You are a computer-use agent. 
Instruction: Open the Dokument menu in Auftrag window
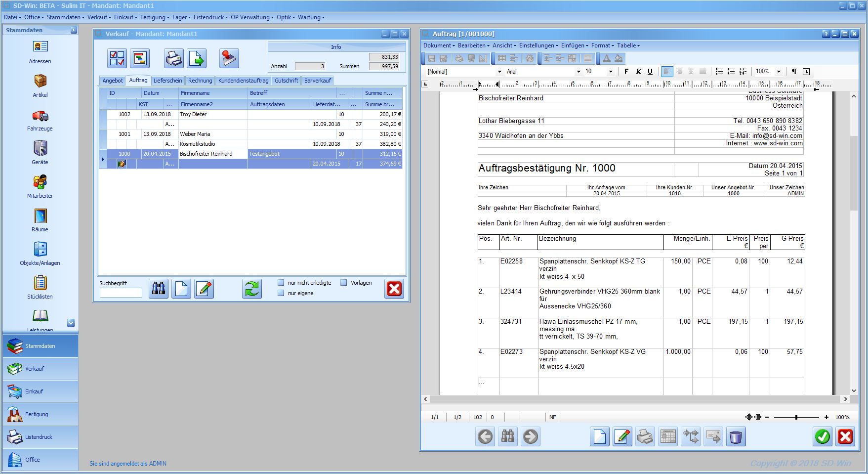(x=439, y=45)
